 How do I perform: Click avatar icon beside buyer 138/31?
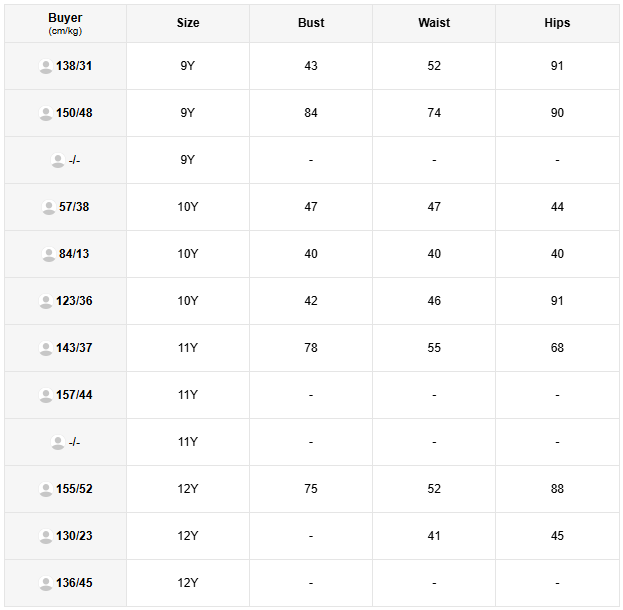coord(46,66)
